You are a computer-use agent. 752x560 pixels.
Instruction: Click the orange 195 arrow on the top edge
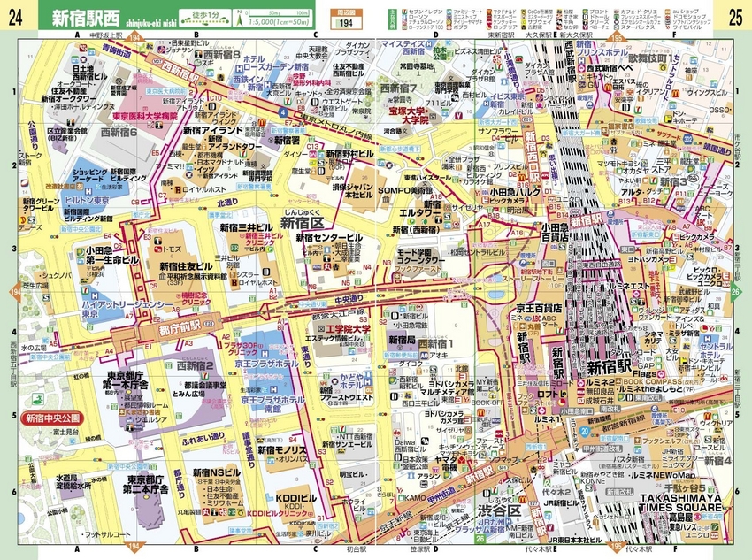coord(617,38)
